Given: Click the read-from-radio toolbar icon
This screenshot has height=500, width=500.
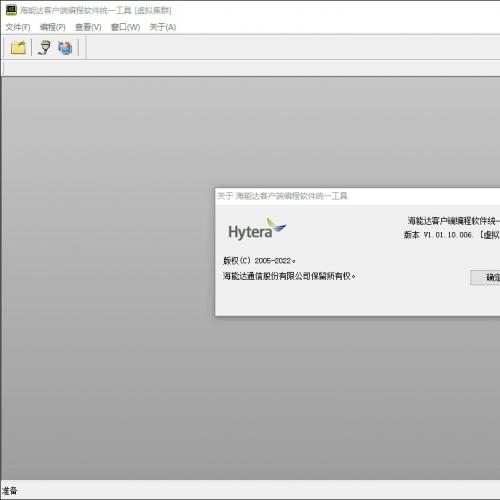Looking at the screenshot, I should click(45, 48).
